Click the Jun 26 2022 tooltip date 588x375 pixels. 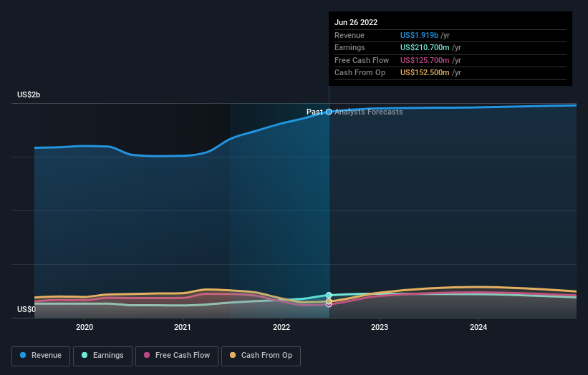[356, 22]
